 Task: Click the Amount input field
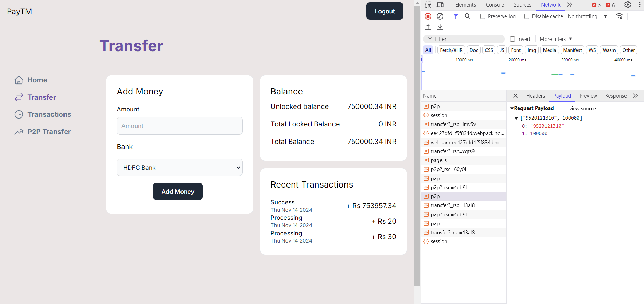pos(179,126)
